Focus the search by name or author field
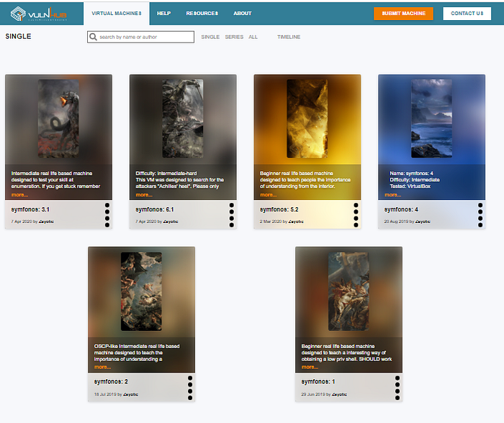Viewport: 504px width, 423px height. [141, 37]
